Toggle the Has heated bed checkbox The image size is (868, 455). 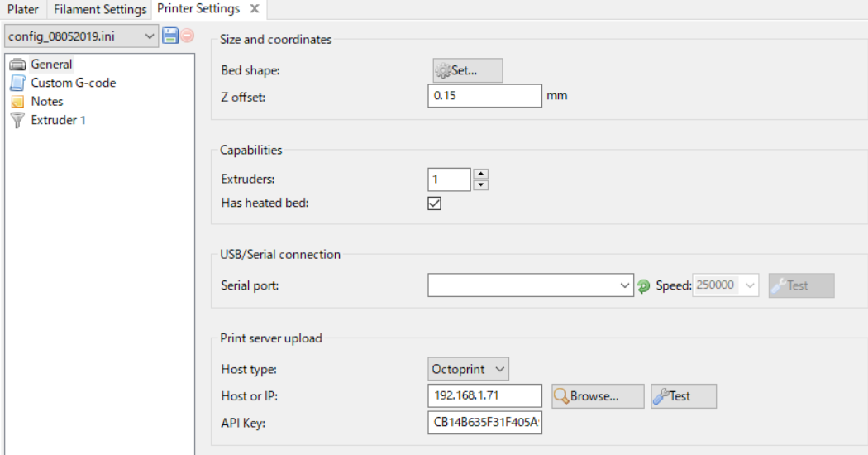coord(435,204)
